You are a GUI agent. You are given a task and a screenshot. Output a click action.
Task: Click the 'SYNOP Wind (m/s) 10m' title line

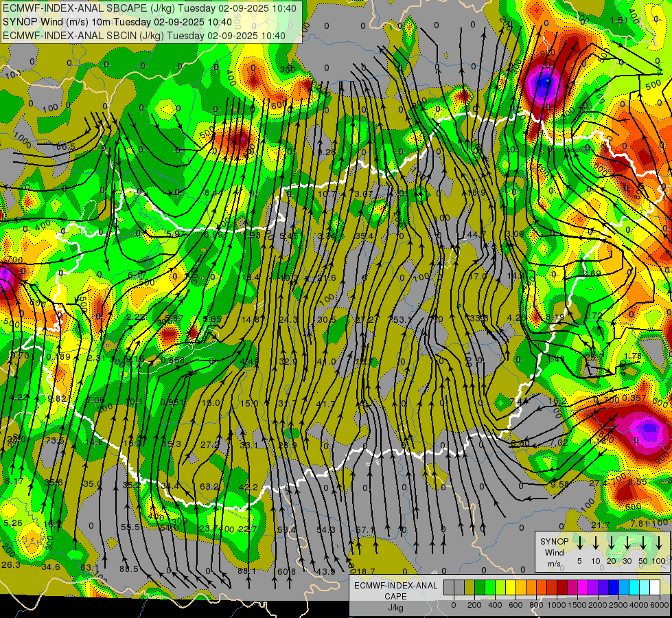click(117, 22)
